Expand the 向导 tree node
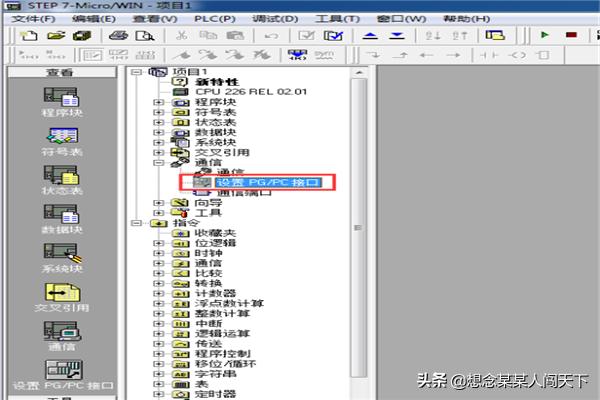The image size is (600, 400). pos(158,202)
